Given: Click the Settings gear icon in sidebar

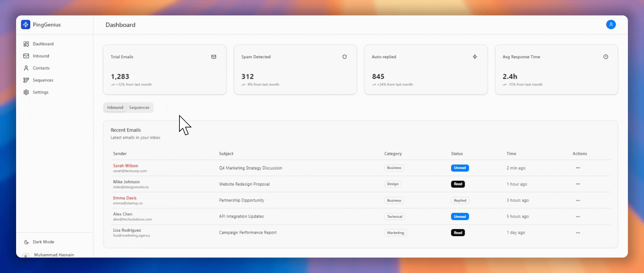Looking at the screenshot, I should pos(26,92).
